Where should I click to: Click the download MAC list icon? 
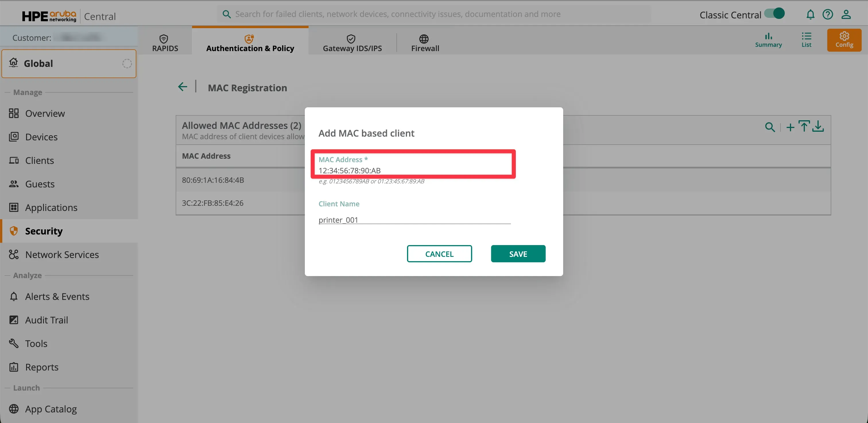818,126
